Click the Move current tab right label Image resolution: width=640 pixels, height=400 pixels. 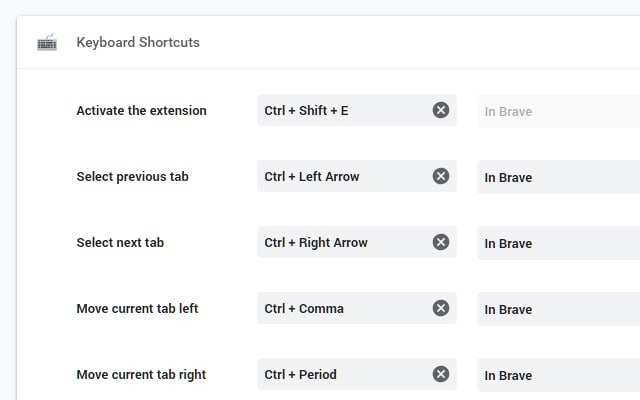(141, 374)
